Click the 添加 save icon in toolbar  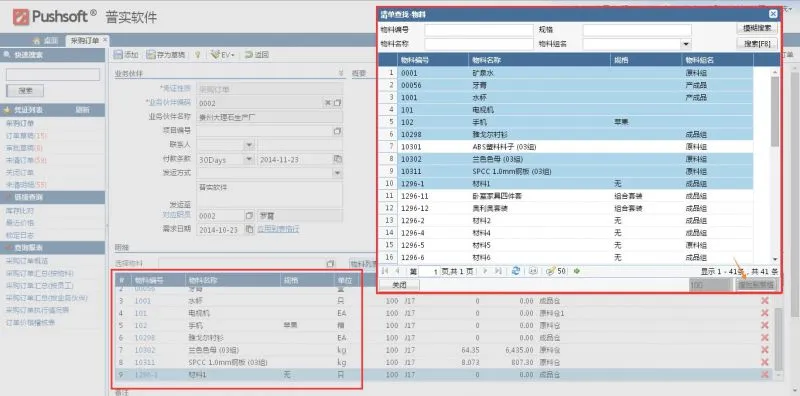coord(118,55)
